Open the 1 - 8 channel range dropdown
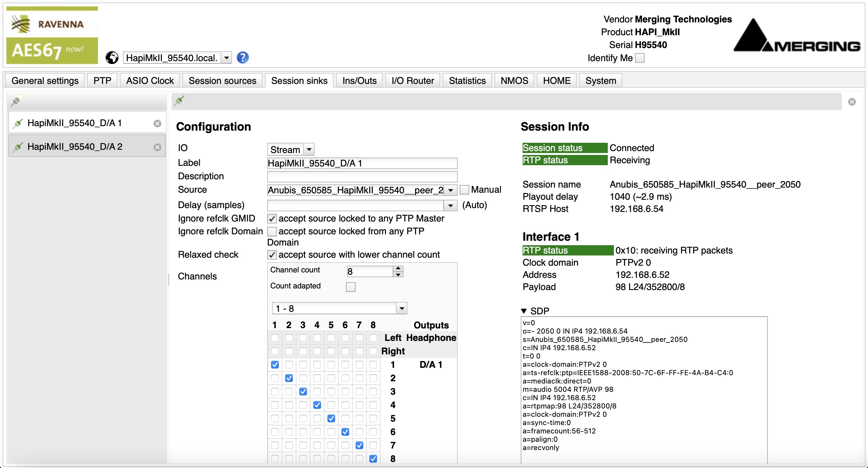This screenshot has width=868, height=468. (x=401, y=308)
